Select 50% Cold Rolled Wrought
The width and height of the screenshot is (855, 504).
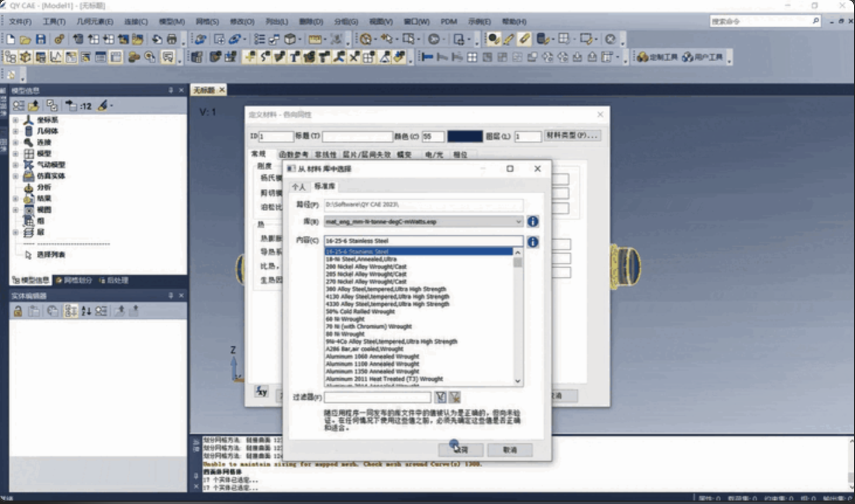pos(360,312)
